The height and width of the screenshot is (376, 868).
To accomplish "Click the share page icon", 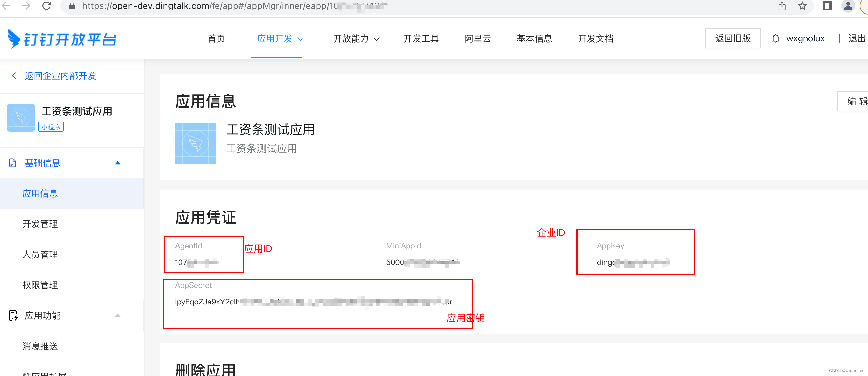I will coord(782,6).
